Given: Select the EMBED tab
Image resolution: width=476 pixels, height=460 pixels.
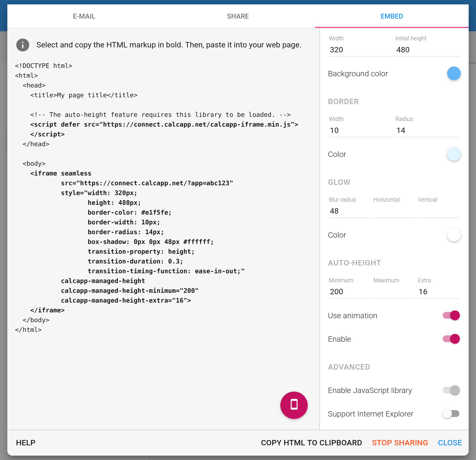Looking at the screenshot, I should (392, 16).
